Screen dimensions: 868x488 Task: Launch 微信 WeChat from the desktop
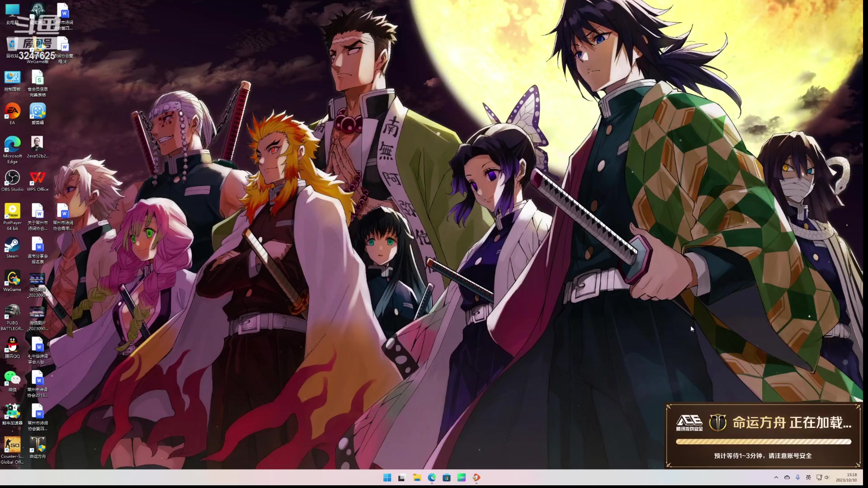[x=12, y=381]
